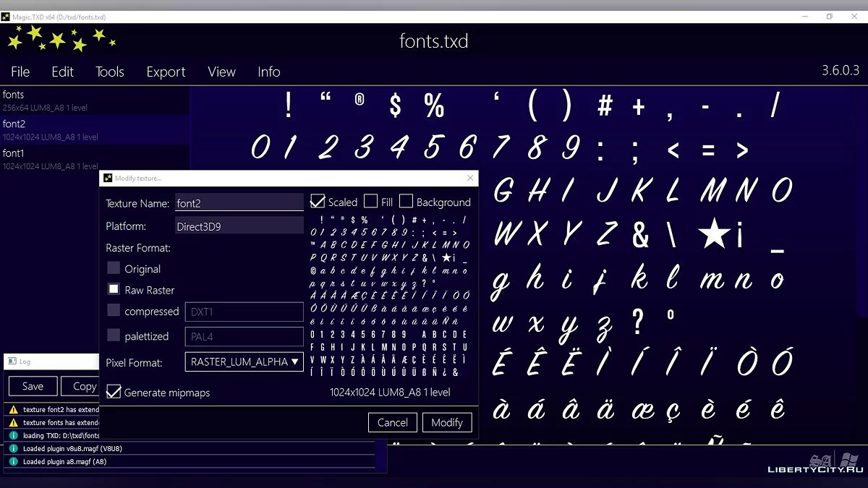
Task: Enable the Fill checkbox
Action: coord(370,202)
